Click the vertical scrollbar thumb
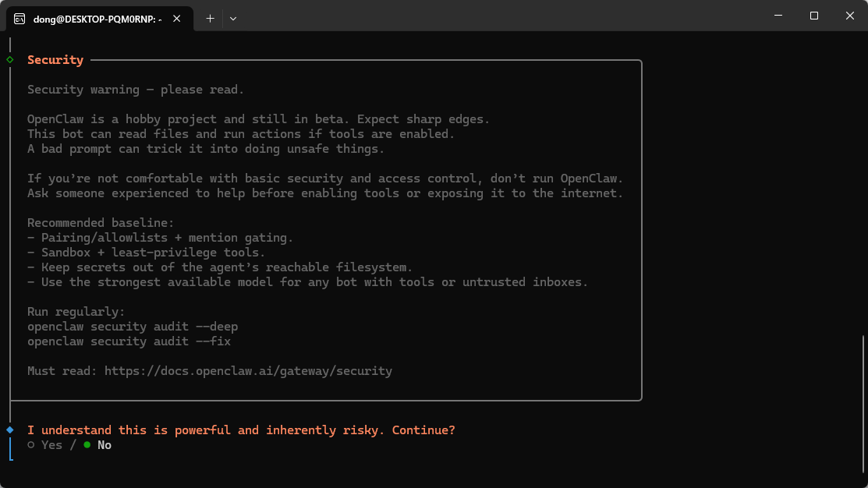This screenshot has width=868, height=488. (863, 404)
